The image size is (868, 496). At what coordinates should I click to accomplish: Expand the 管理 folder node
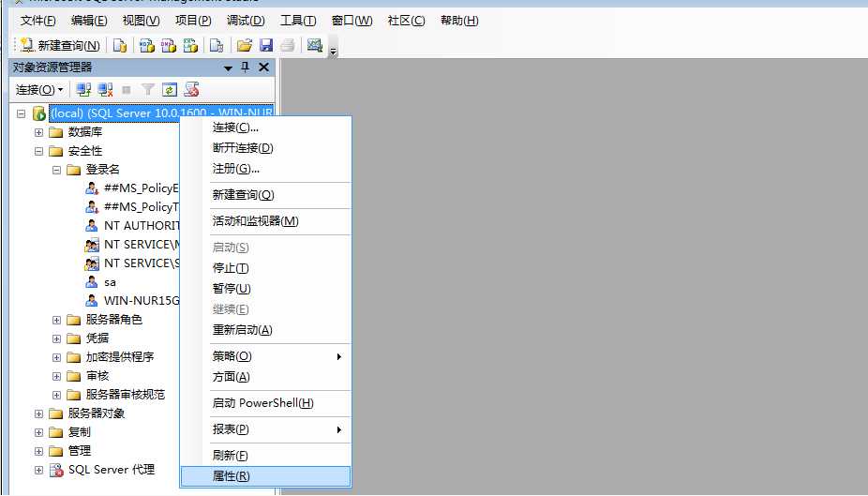(38, 451)
